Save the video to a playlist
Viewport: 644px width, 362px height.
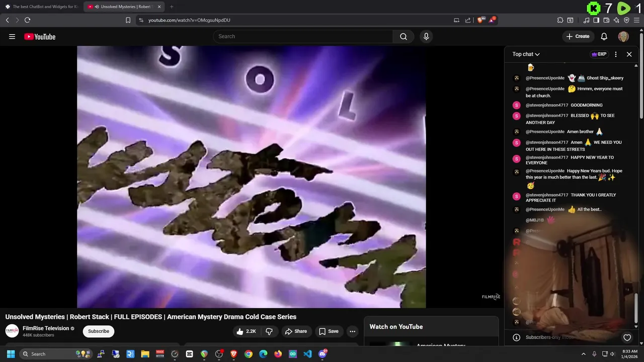[329, 331]
